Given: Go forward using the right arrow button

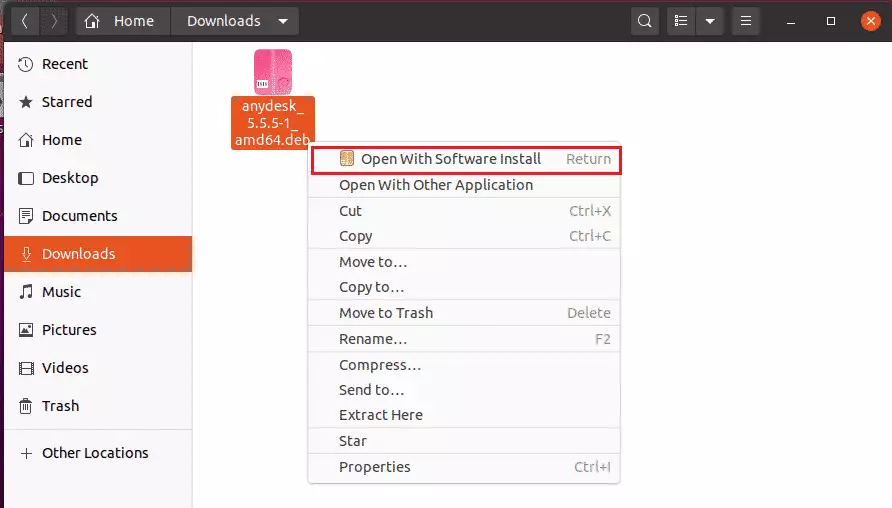Looking at the screenshot, I should [54, 21].
